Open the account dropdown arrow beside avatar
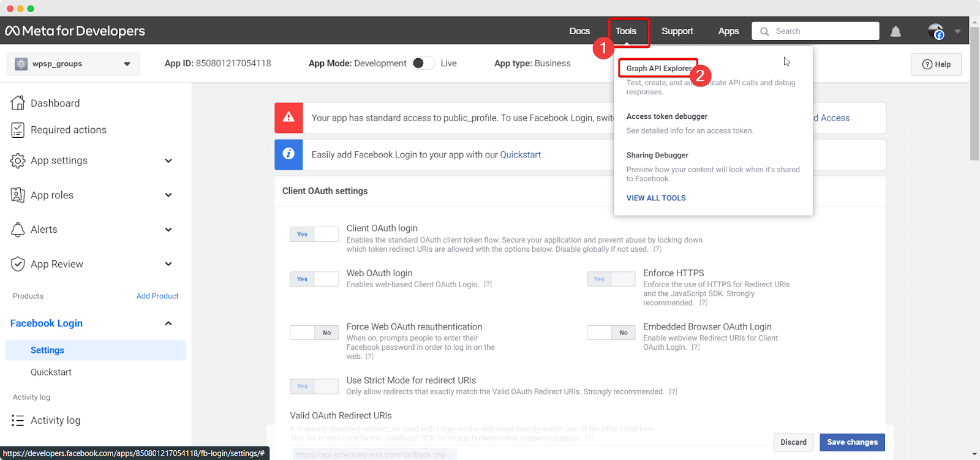The width and height of the screenshot is (980, 460). coord(957,31)
